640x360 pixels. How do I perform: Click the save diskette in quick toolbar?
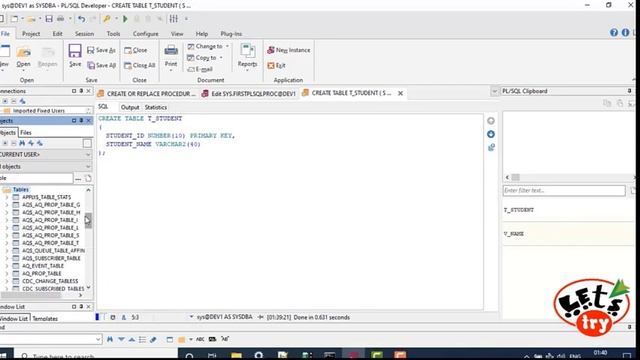pos(49,19)
